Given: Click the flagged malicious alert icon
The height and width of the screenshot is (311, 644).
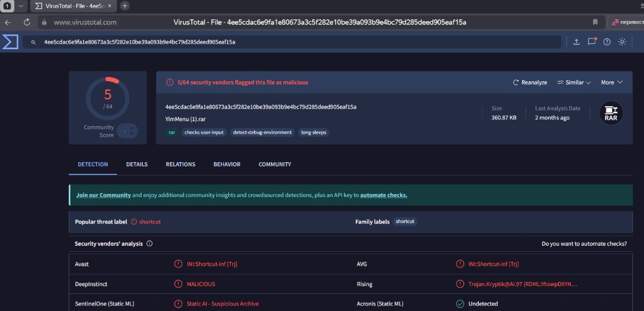Looking at the screenshot, I should point(170,82).
